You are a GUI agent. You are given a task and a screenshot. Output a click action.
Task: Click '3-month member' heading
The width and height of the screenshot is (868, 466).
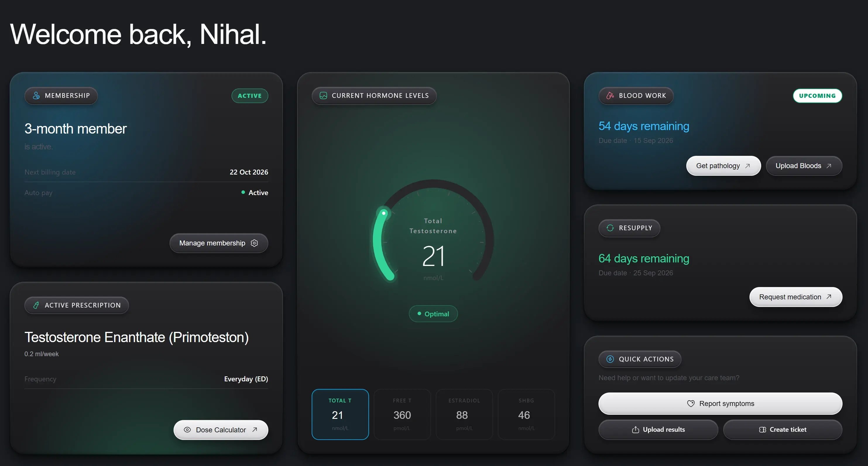point(76,129)
